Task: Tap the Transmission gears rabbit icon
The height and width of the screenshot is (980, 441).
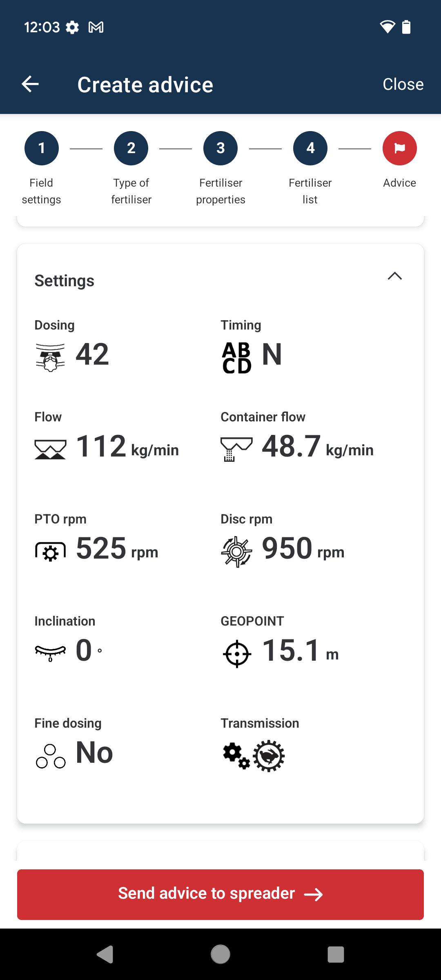Action: (254, 756)
